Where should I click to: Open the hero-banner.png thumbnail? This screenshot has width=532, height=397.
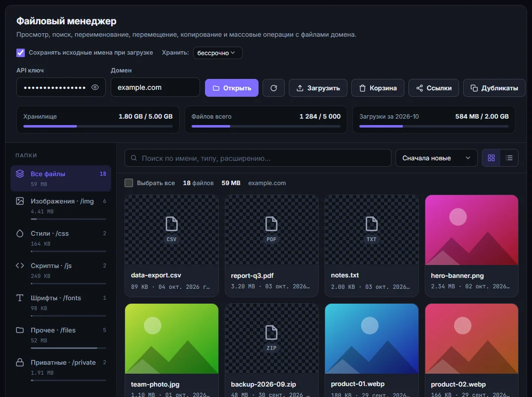click(x=471, y=230)
